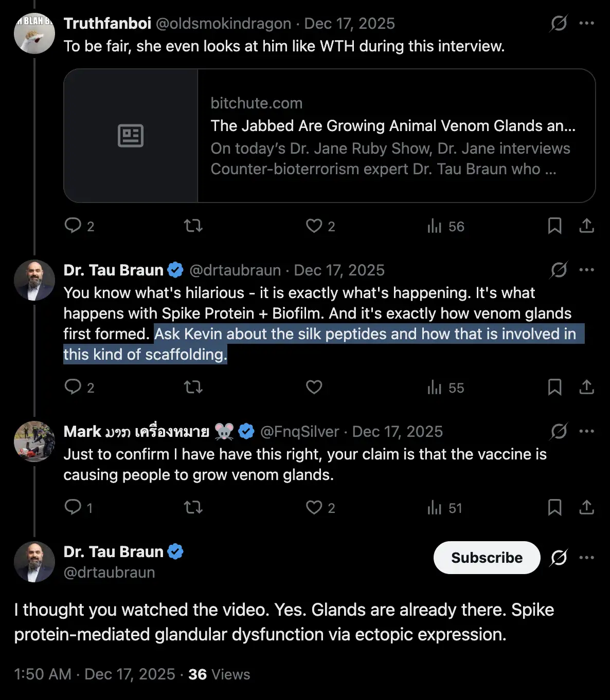
Task: Repost Truthfanboi's bitchute post
Action: click(x=193, y=226)
